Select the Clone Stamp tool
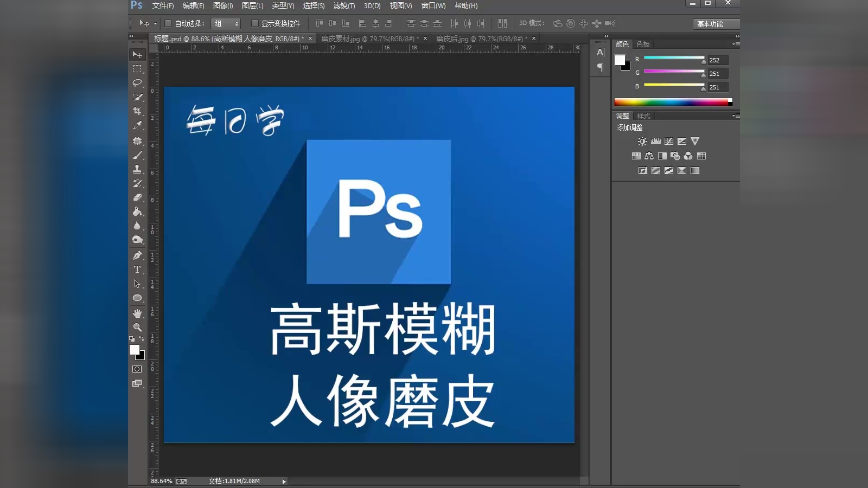This screenshot has height=488, width=868. pos(137,169)
